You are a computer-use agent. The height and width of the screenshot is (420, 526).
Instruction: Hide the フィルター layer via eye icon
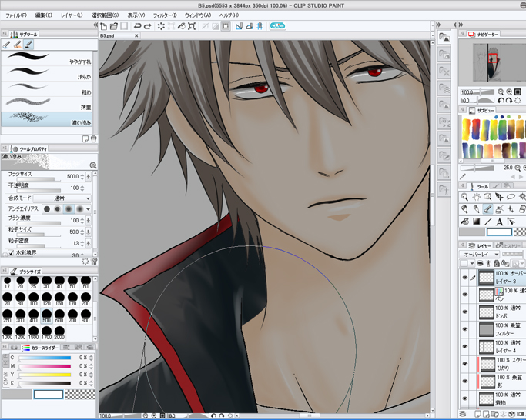(x=465, y=329)
